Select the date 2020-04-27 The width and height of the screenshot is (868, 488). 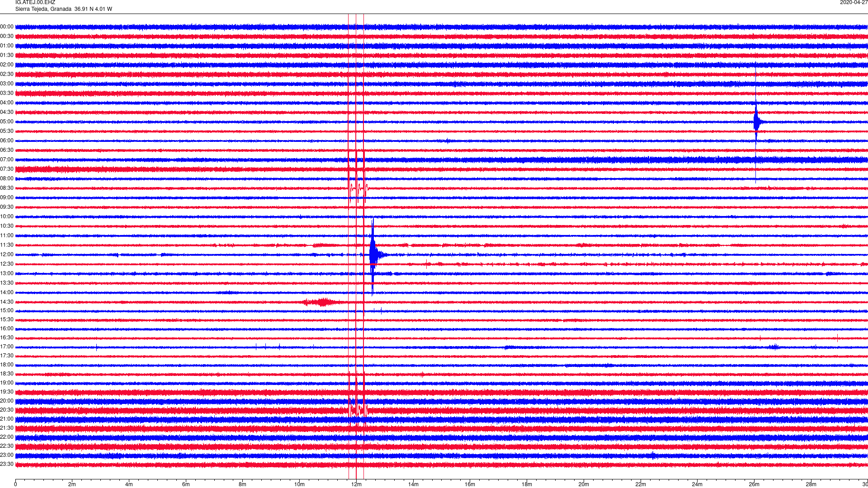854,3
